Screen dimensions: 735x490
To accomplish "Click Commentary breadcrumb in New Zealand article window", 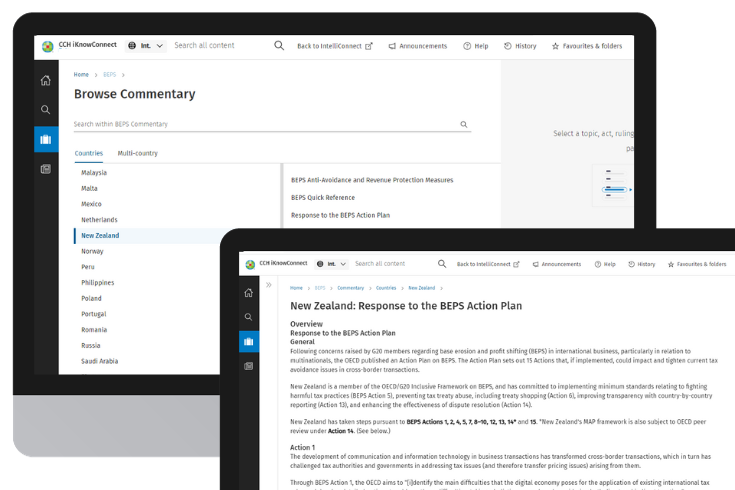I will pos(350,287).
